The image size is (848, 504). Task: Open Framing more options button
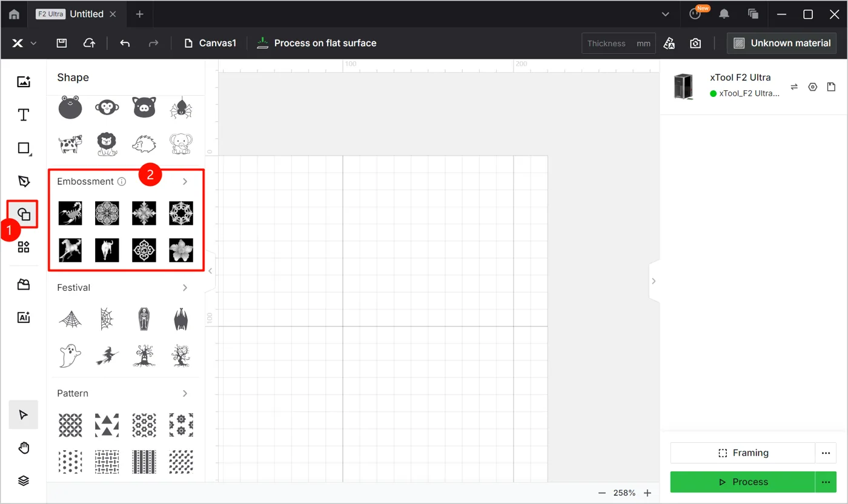825,453
